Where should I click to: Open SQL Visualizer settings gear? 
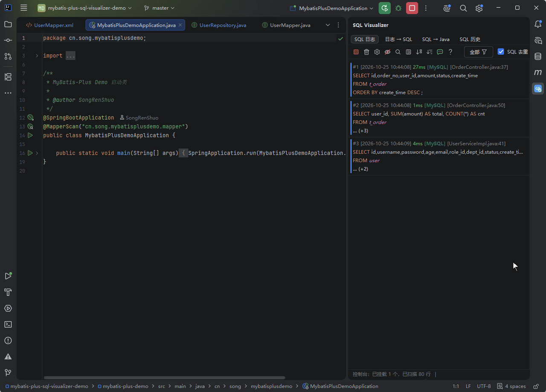click(377, 52)
